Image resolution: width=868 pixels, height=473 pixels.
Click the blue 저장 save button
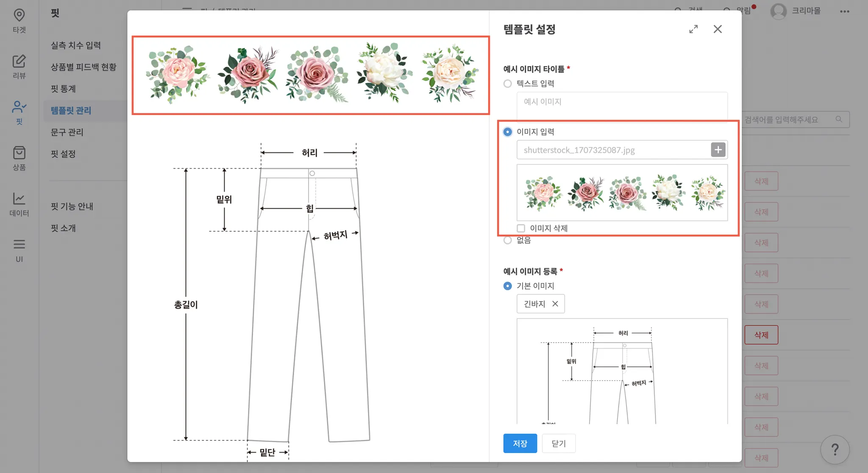520,443
